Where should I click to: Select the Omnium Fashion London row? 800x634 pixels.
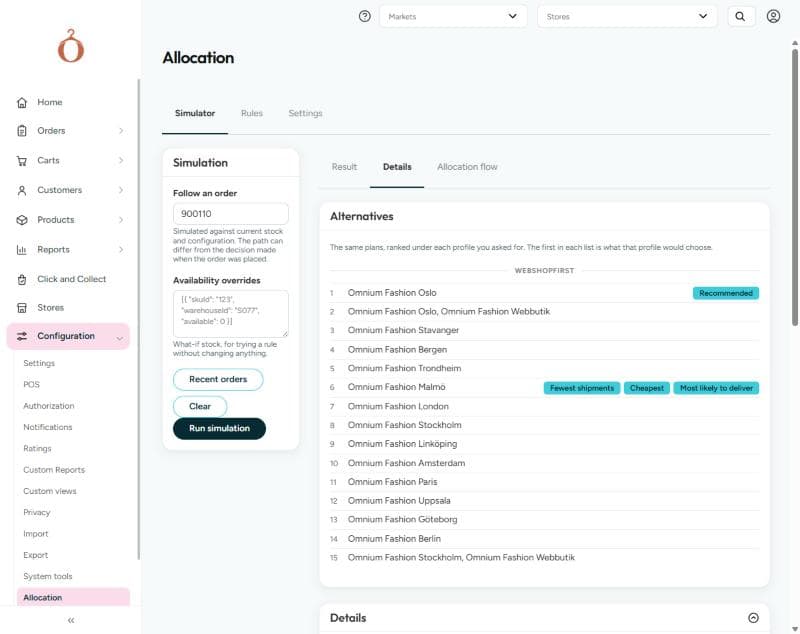click(x=544, y=407)
